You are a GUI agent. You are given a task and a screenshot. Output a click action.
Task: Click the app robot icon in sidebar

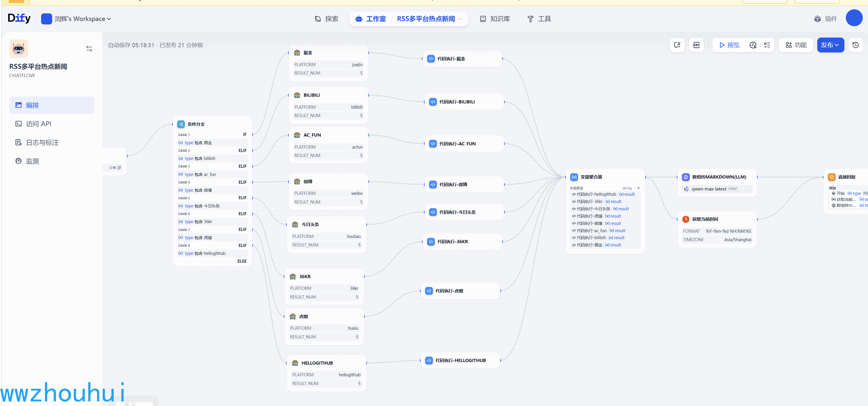pos(19,49)
